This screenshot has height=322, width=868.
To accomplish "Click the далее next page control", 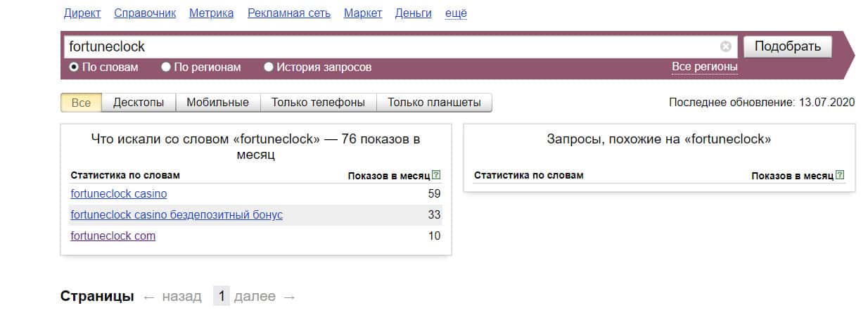I will (264, 296).
